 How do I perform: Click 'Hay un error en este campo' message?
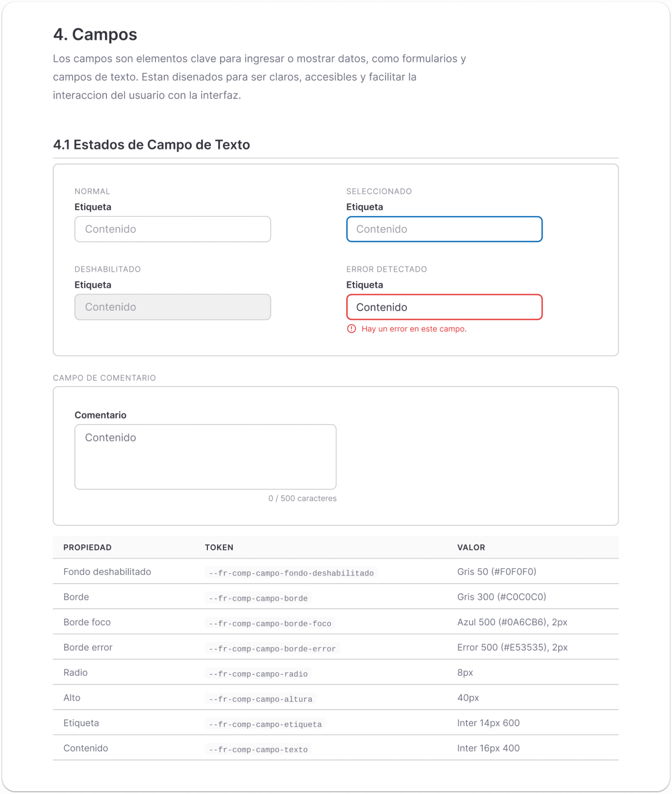click(414, 329)
